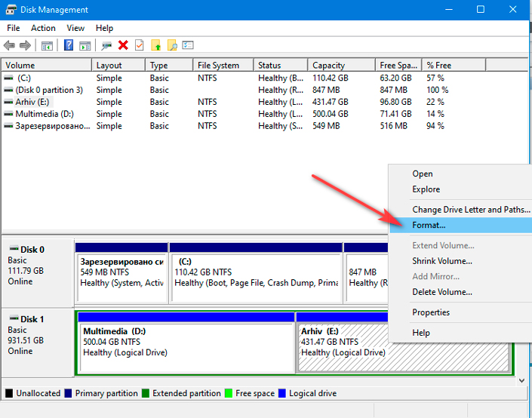532x418 pixels.
Task: Select Shrink Volume... in context menu
Action: coord(461,261)
